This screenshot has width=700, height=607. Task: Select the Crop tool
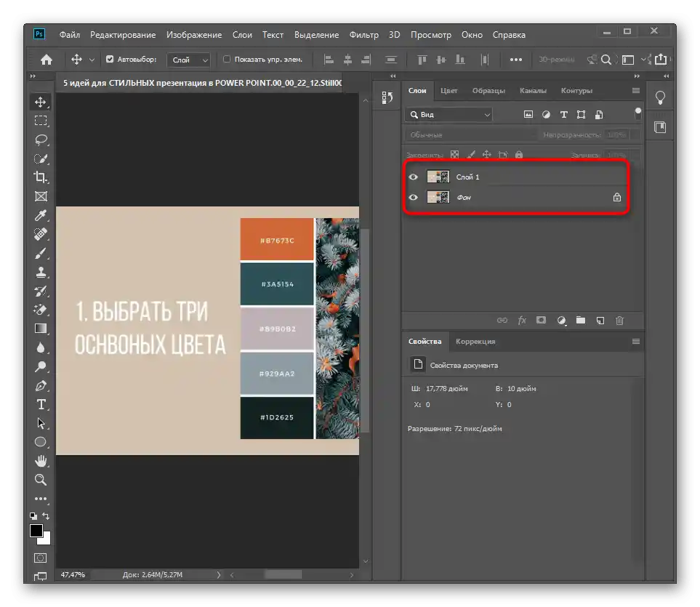coord(41,177)
